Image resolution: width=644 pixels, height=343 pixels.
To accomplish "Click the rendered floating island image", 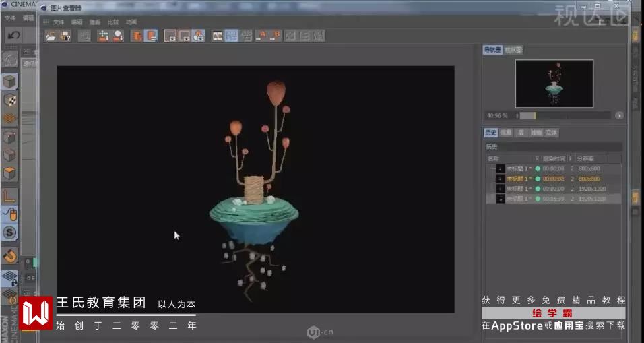I will tap(255, 189).
